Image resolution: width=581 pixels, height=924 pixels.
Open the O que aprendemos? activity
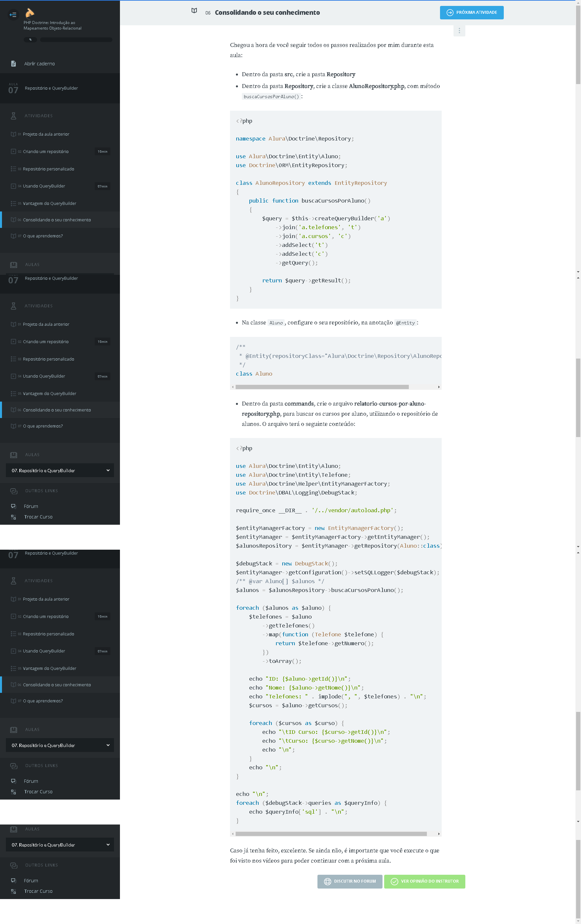[43, 236]
